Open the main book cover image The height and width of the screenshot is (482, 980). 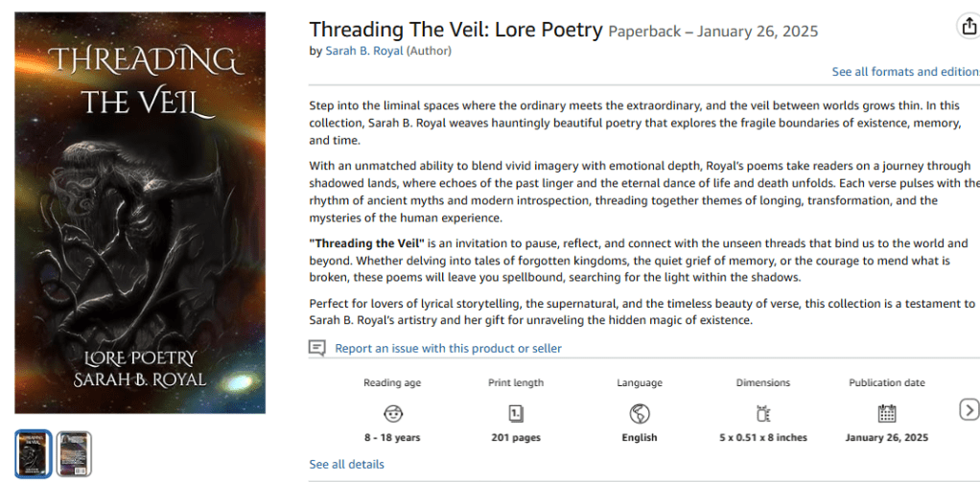click(x=140, y=213)
